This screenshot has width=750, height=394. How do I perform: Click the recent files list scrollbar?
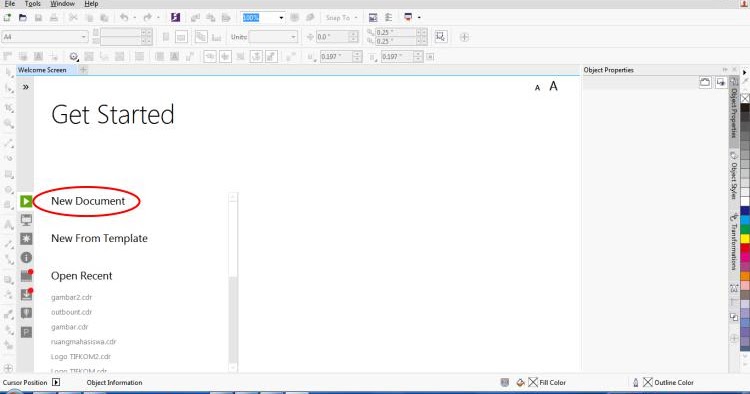pyautogui.click(x=233, y=320)
